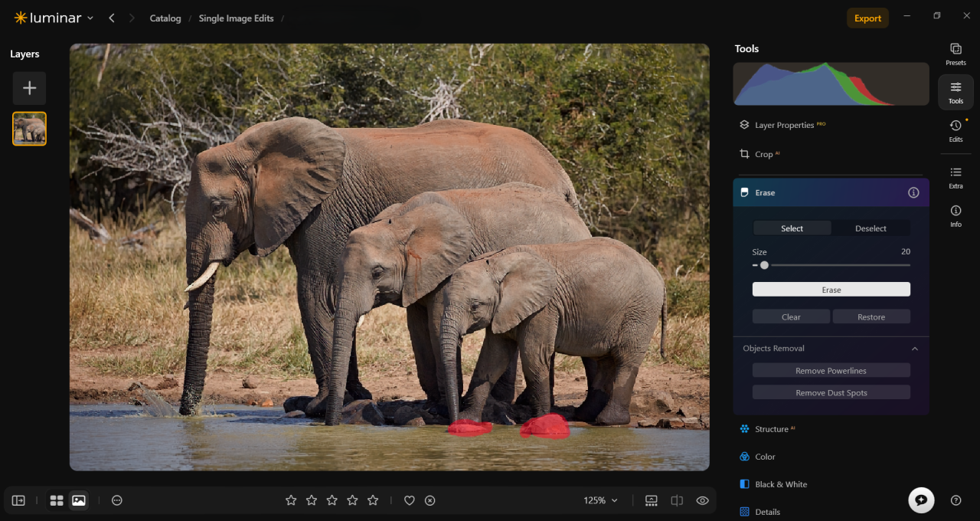Image resolution: width=980 pixels, height=521 pixels.
Task: Toggle the filmstrip icon
Action: click(x=652, y=500)
